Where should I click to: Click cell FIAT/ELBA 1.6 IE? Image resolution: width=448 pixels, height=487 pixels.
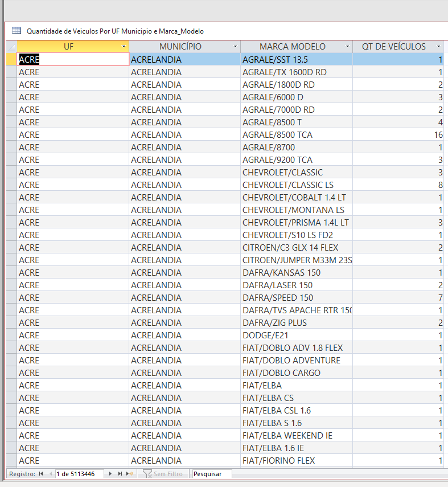(297, 448)
